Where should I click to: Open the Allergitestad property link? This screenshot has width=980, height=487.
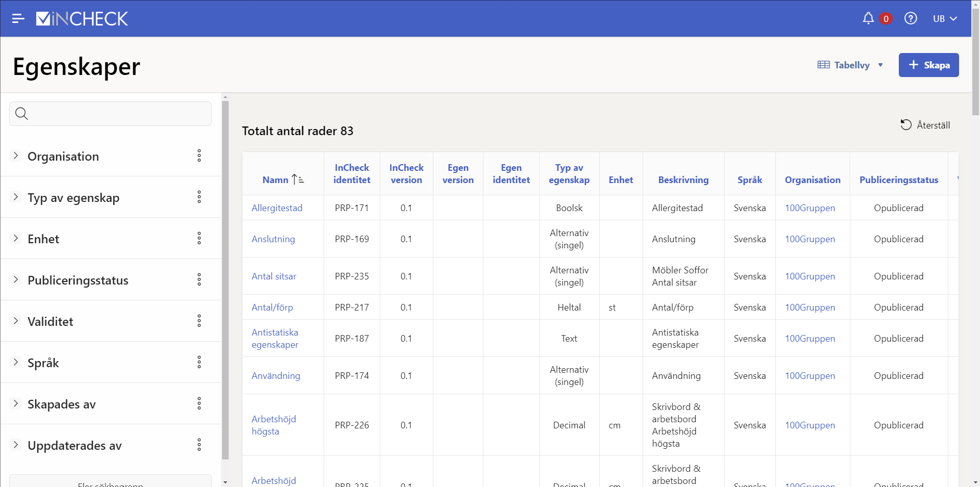(x=277, y=208)
